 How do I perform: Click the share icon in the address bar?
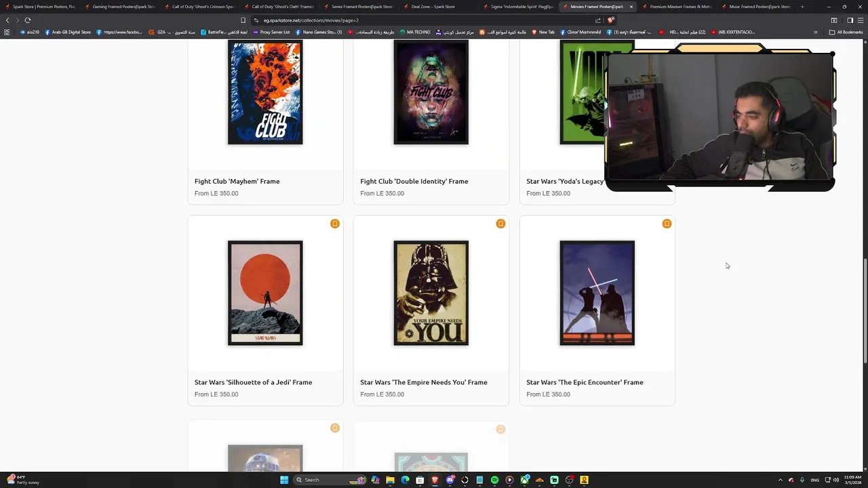pyautogui.click(x=598, y=20)
